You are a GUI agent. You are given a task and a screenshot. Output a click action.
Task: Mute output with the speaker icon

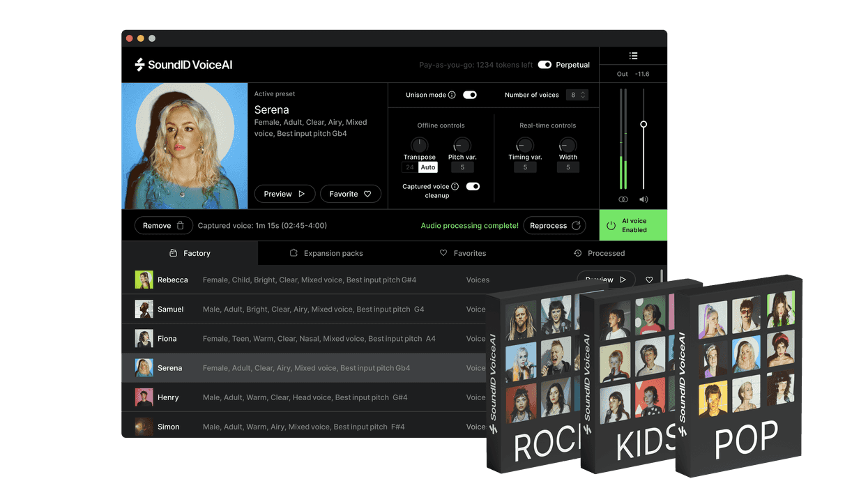[x=644, y=199]
